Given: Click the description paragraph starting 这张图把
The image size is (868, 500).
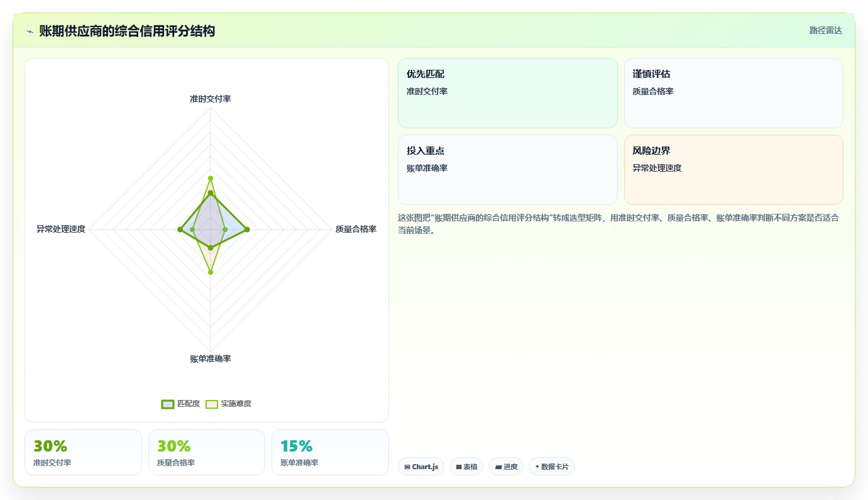Looking at the screenshot, I should (618, 224).
